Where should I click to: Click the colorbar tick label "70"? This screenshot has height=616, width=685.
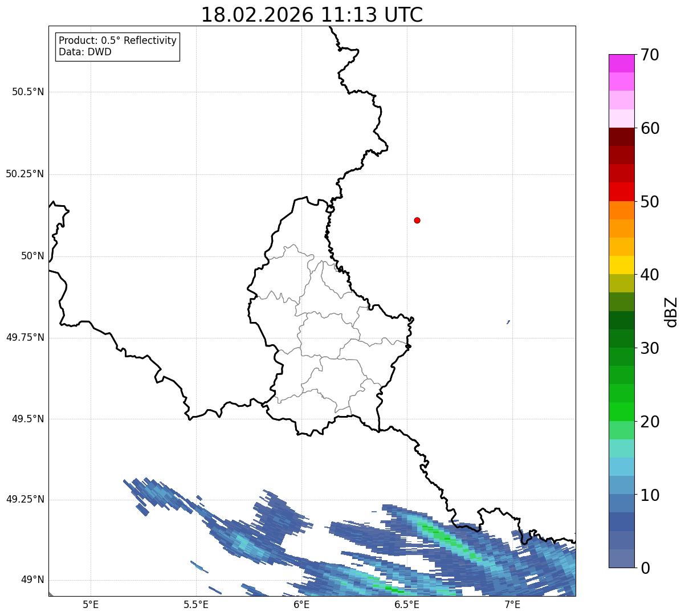[650, 55]
